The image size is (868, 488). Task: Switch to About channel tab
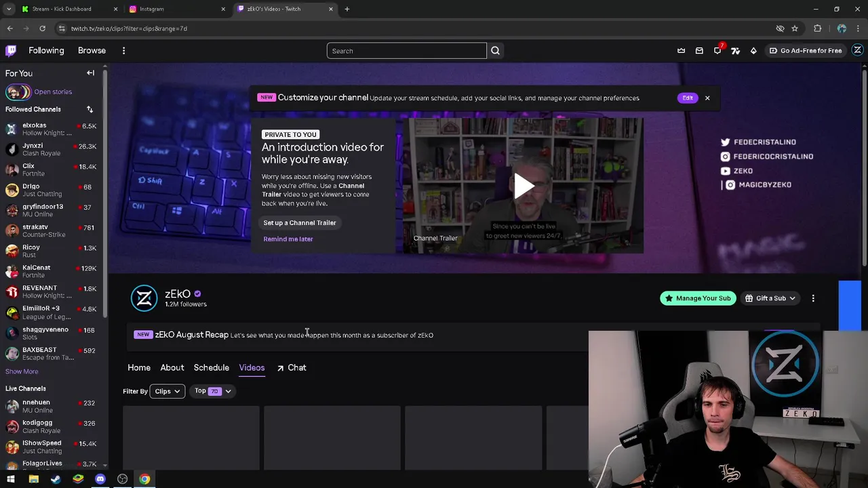coord(172,367)
